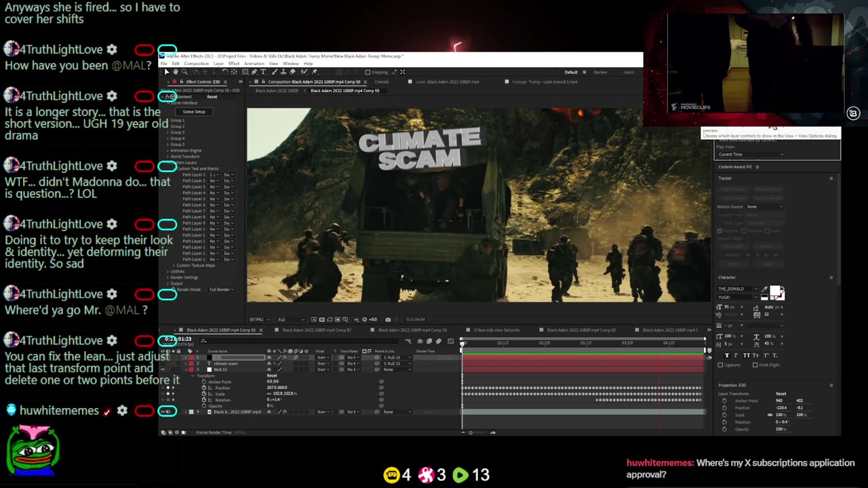
Task: Click Reset next to Element effect
Action: 212,97
